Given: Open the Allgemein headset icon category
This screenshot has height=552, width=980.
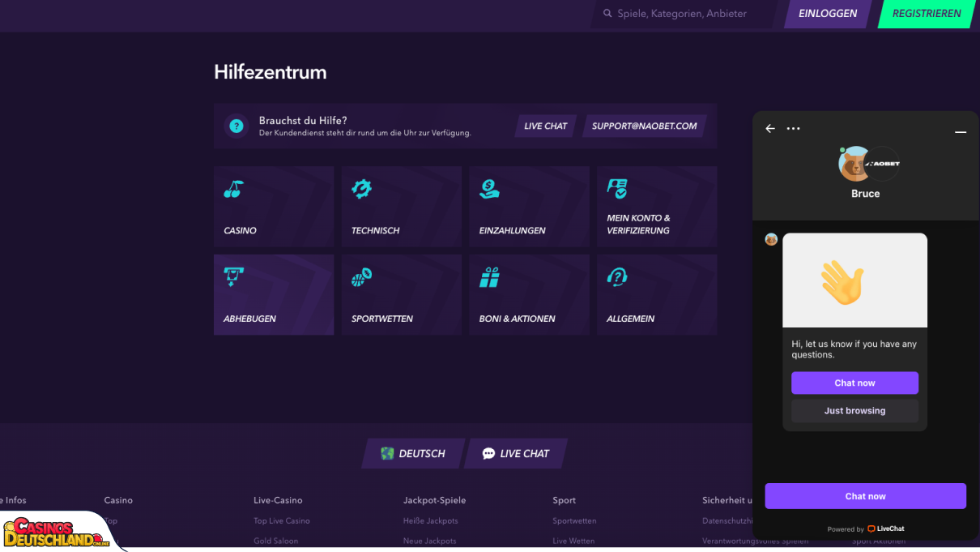Looking at the screenshot, I should click(x=617, y=277).
